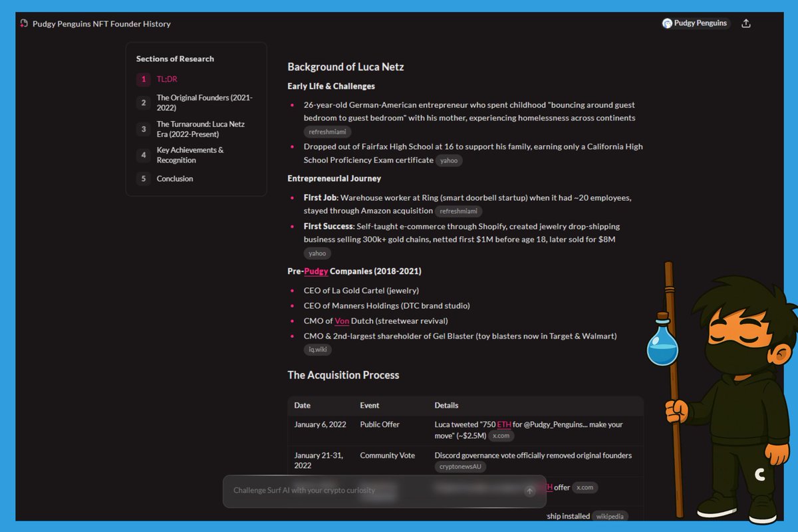Open refreshmiami source under Early Life bullet

click(x=328, y=132)
